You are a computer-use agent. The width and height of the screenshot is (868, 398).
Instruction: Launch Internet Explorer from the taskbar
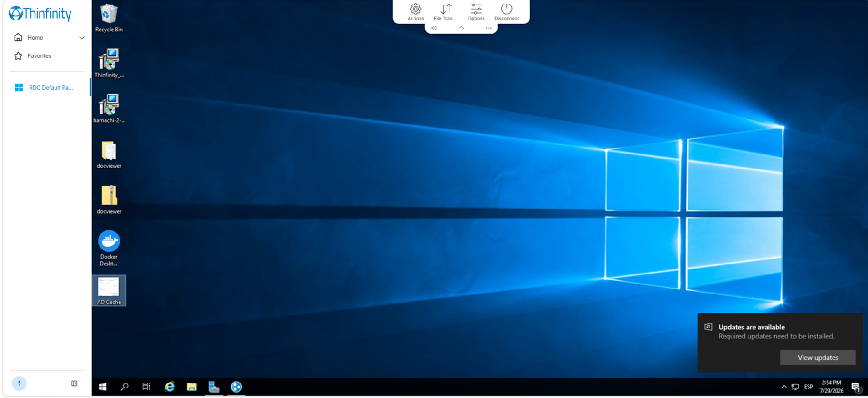169,387
